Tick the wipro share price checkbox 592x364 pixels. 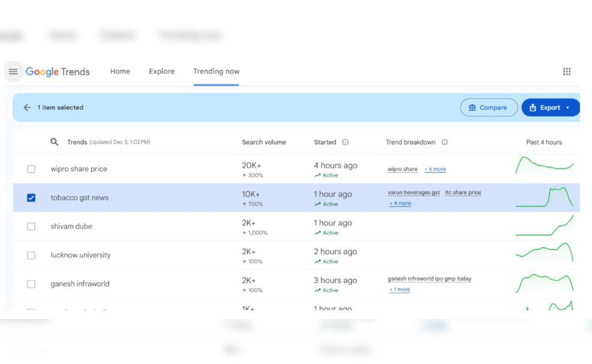pos(31,169)
